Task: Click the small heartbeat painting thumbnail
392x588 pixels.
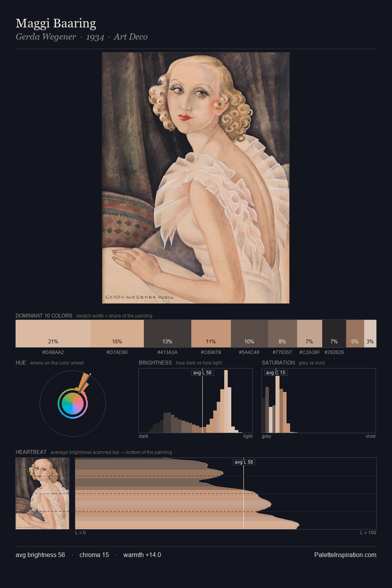Action: click(x=42, y=494)
